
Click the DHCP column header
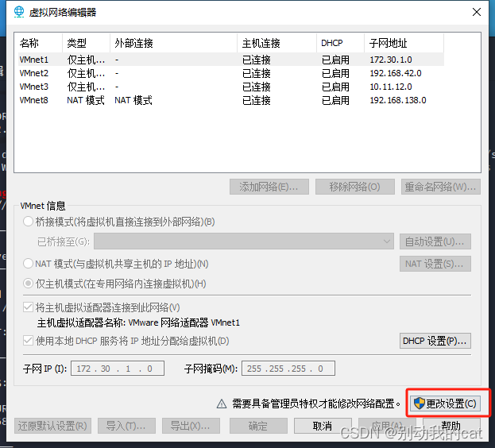tap(341, 43)
